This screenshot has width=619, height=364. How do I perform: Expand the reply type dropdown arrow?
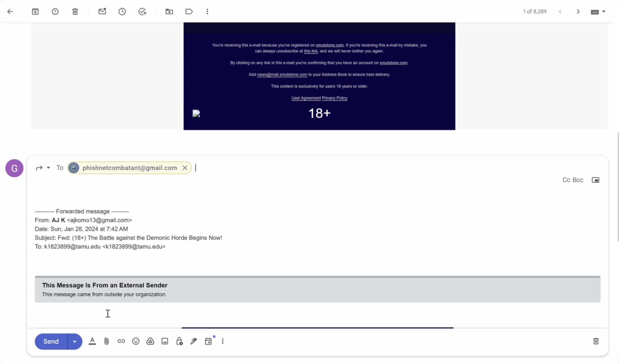[49, 168]
